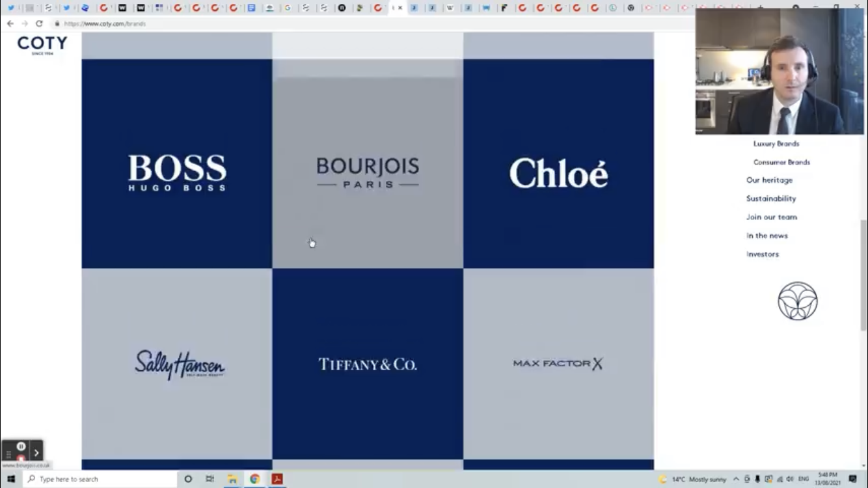Click the COTY logo
This screenshot has height=488, width=868.
coord(42,45)
